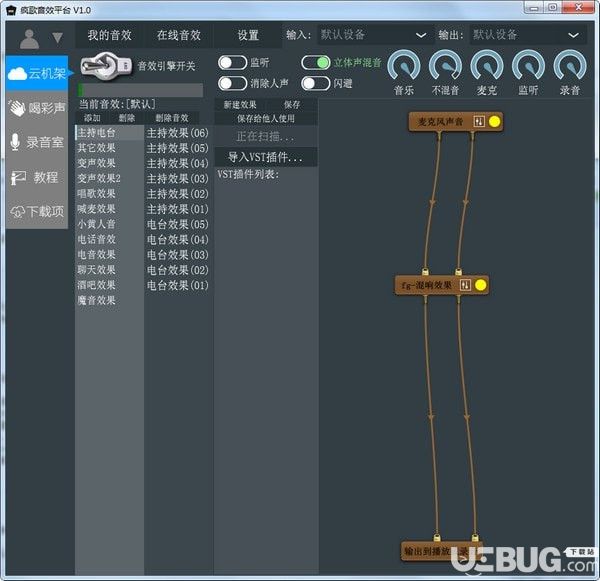Select the 唱歌效果 category
Screen dimensions: 600x581
click(x=109, y=194)
